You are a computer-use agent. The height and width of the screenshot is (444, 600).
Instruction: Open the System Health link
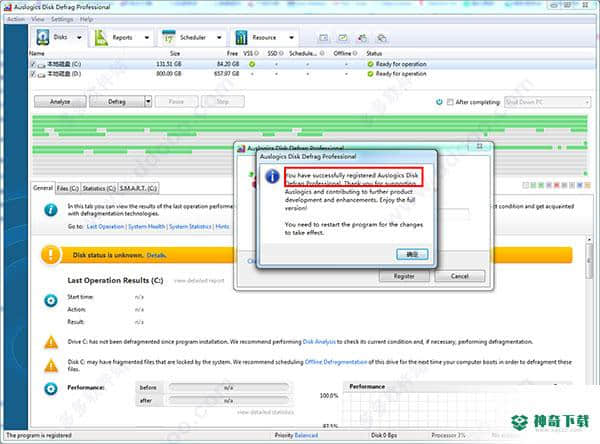point(146,227)
